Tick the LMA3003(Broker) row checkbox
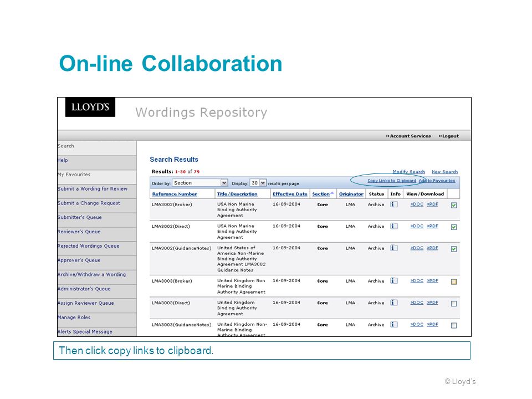Viewport: 532px width, 399px height. [454, 282]
